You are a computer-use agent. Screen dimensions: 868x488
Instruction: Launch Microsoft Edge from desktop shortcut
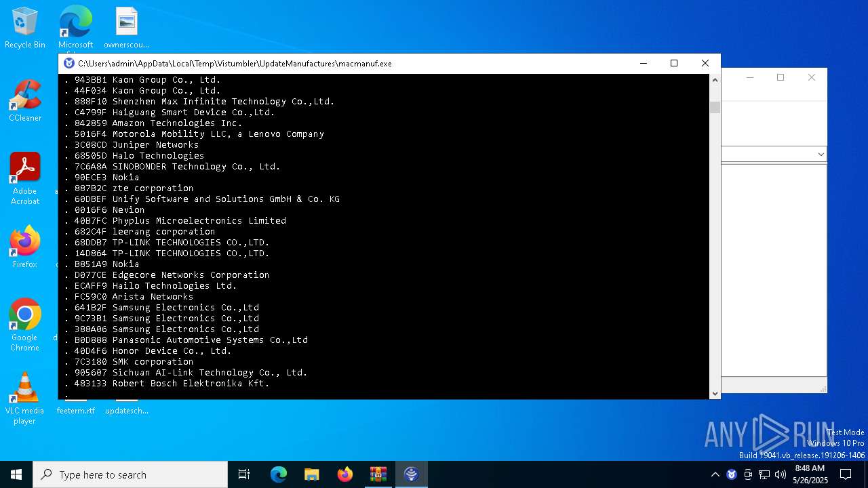(75, 28)
